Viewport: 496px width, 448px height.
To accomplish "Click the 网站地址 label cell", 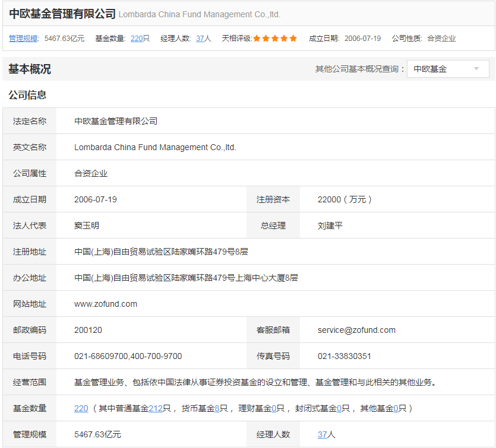I will tap(30, 304).
